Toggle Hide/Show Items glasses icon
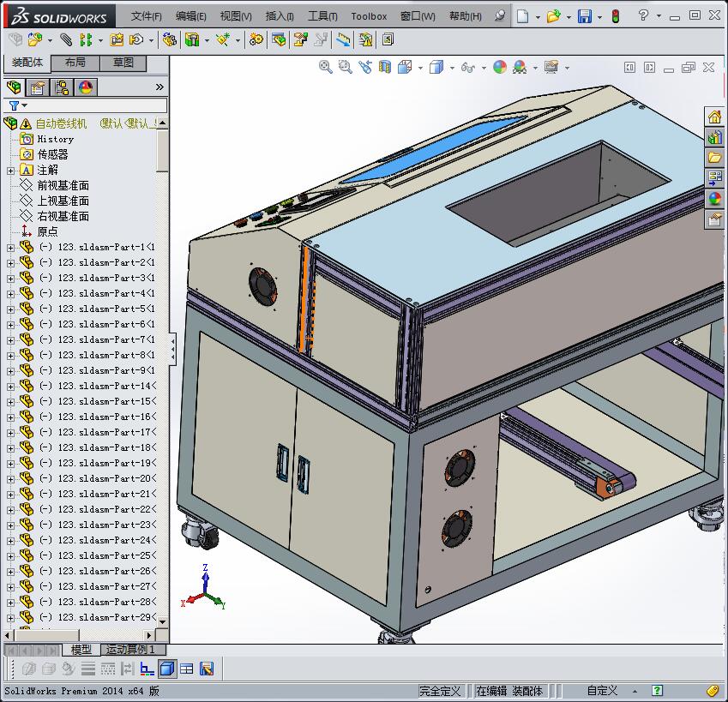Viewport: 728px width, 702px height. [x=466, y=67]
